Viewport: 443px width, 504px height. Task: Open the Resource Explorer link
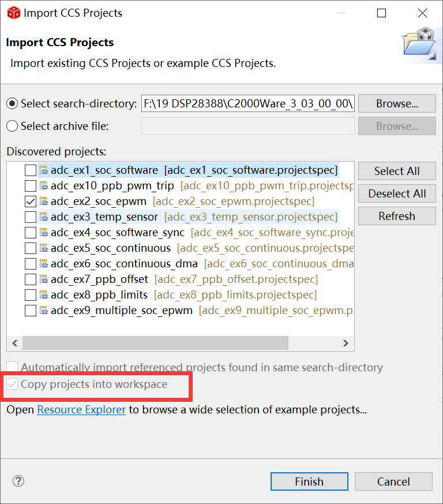(x=81, y=410)
